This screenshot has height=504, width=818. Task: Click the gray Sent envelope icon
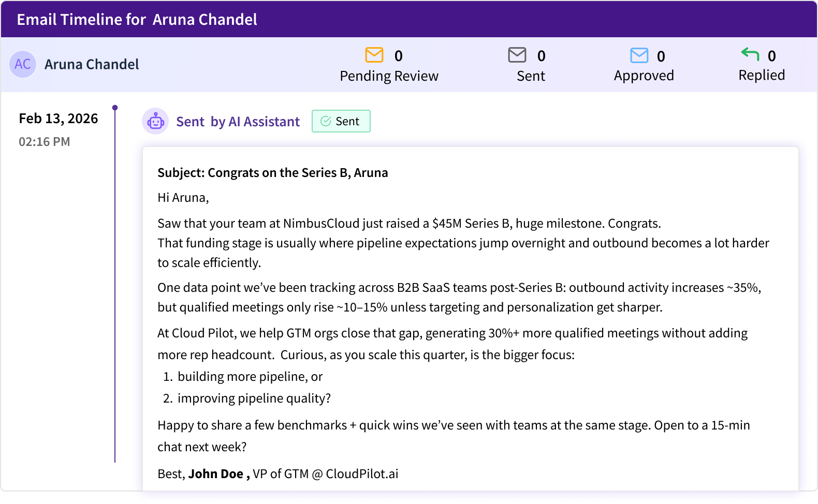click(x=517, y=55)
